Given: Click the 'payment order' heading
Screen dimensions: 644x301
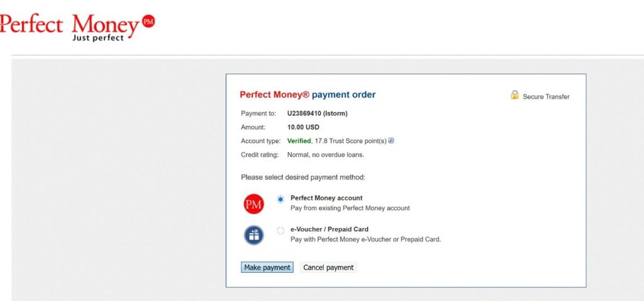Looking at the screenshot, I should (344, 94).
